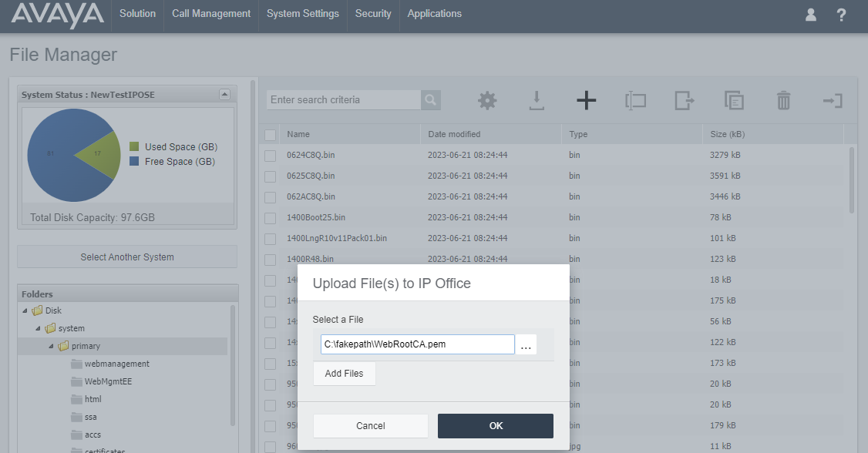The width and height of the screenshot is (868, 453).
Task: Click the ssa folder icon
Action: tap(76, 417)
